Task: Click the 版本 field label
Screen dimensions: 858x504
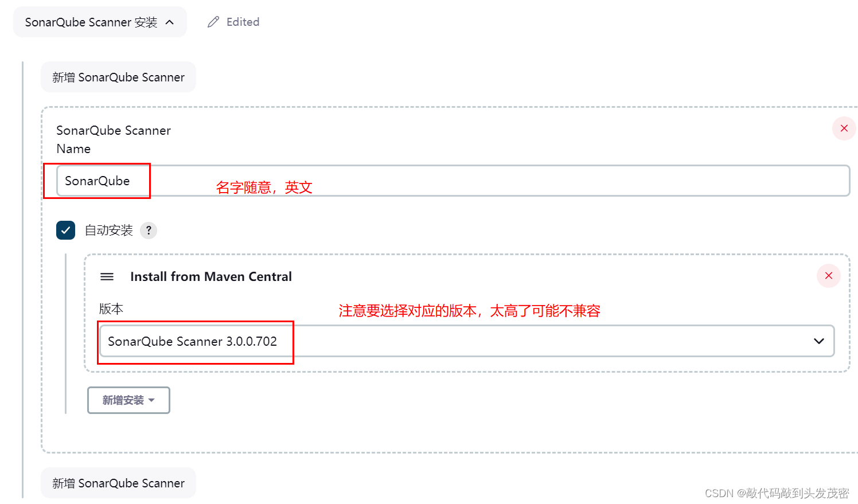Action: [111, 309]
